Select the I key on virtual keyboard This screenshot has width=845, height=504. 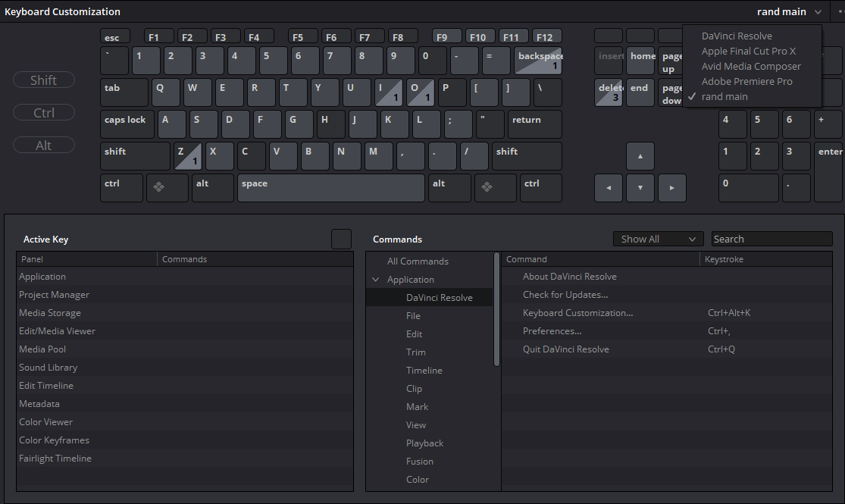point(389,92)
